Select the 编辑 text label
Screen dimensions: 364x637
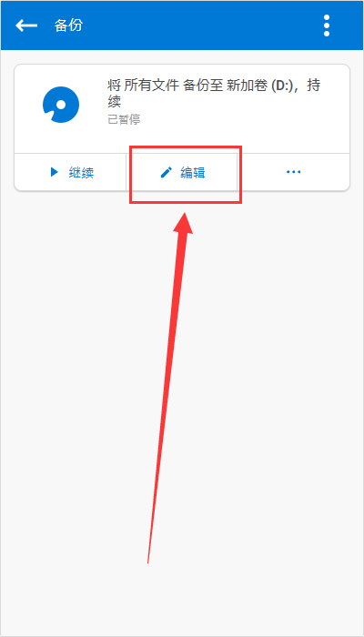(193, 173)
